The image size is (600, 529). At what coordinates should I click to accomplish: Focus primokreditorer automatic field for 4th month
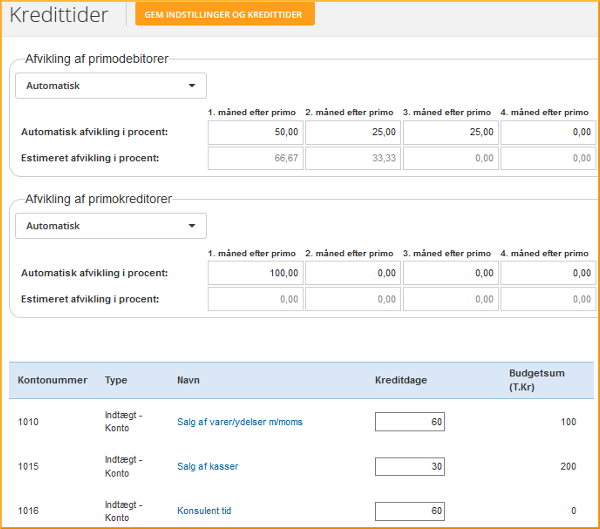click(547, 273)
